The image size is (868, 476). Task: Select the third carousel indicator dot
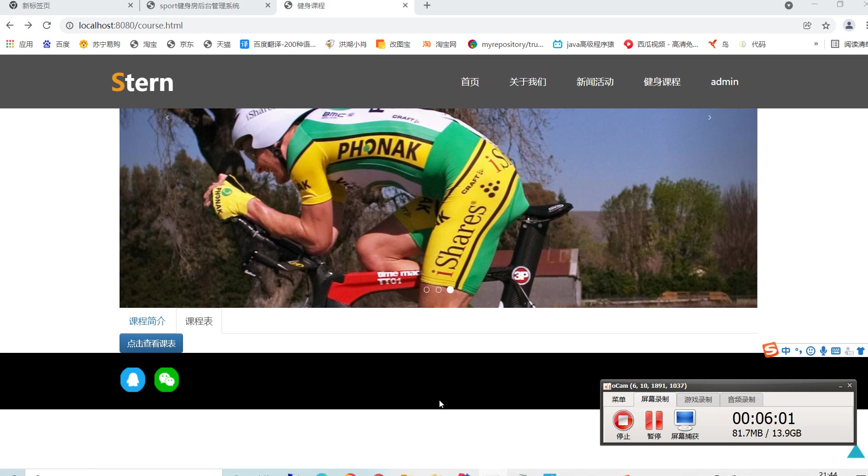[451, 289]
